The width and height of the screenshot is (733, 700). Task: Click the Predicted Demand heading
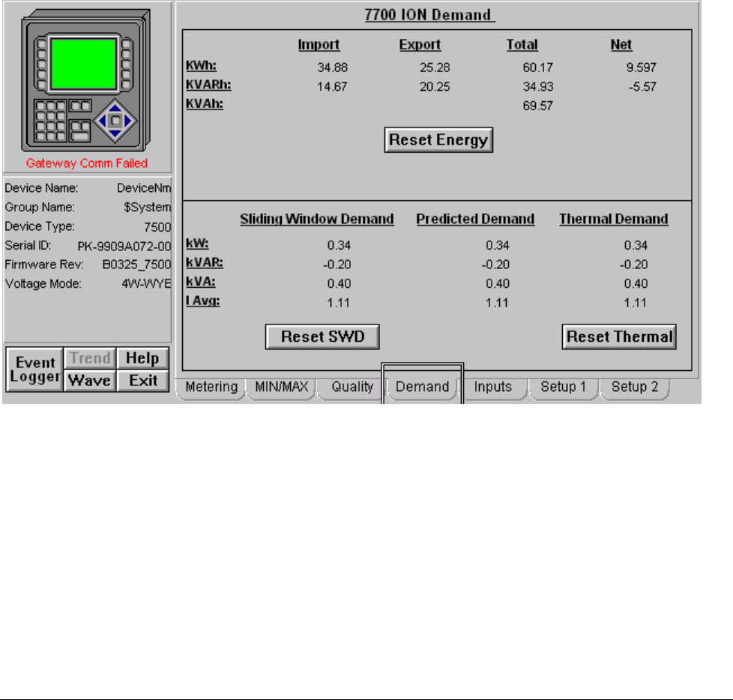point(475,219)
